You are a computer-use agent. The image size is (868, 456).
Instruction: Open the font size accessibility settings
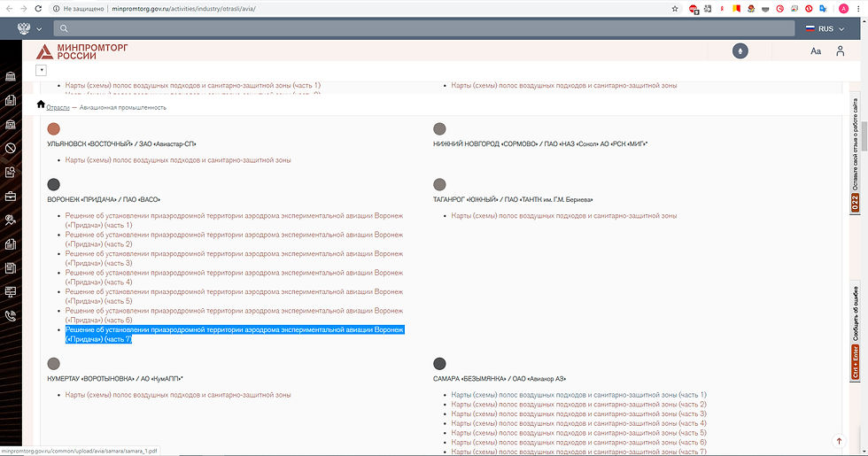pyautogui.click(x=816, y=51)
